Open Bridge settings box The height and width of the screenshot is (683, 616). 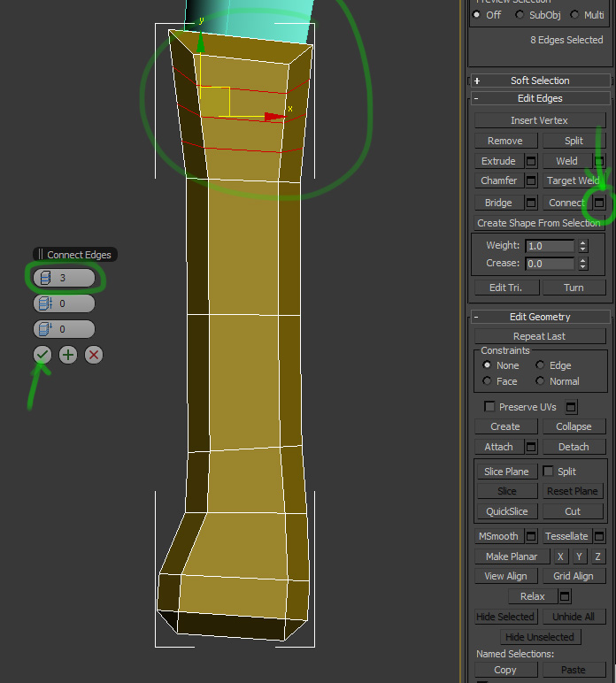click(x=531, y=203)
